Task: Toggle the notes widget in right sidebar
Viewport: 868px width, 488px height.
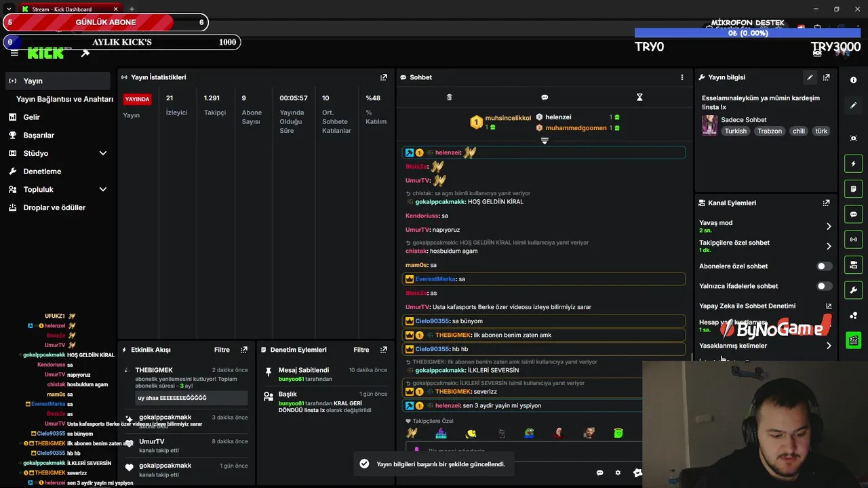Action: click(853, 188)
